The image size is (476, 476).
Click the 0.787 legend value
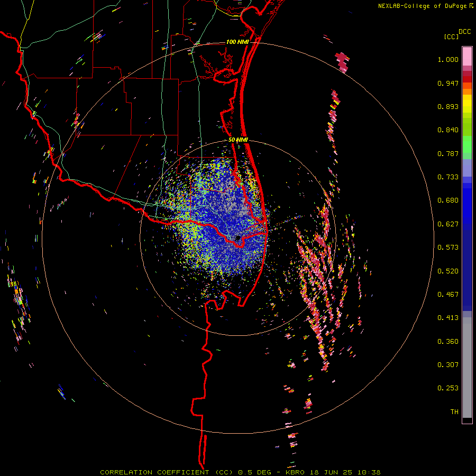click(x=448, y=153)
